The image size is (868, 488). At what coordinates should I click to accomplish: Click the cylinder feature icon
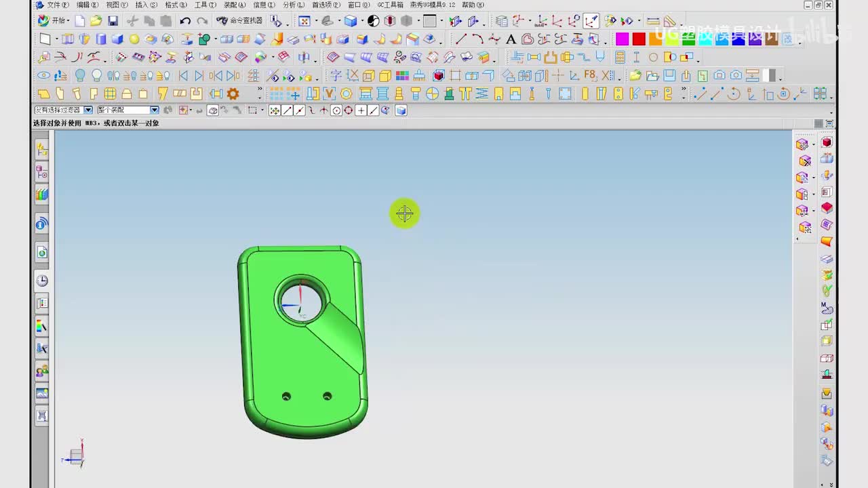101,39
